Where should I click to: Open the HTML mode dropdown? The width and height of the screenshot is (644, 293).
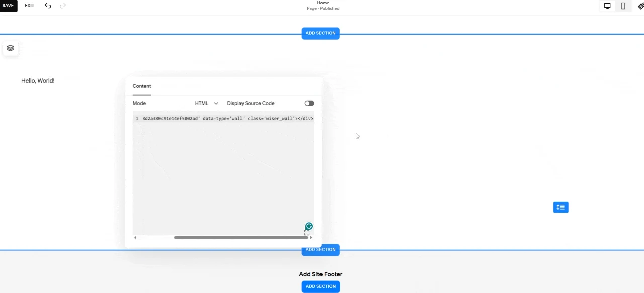click(206, 103)
